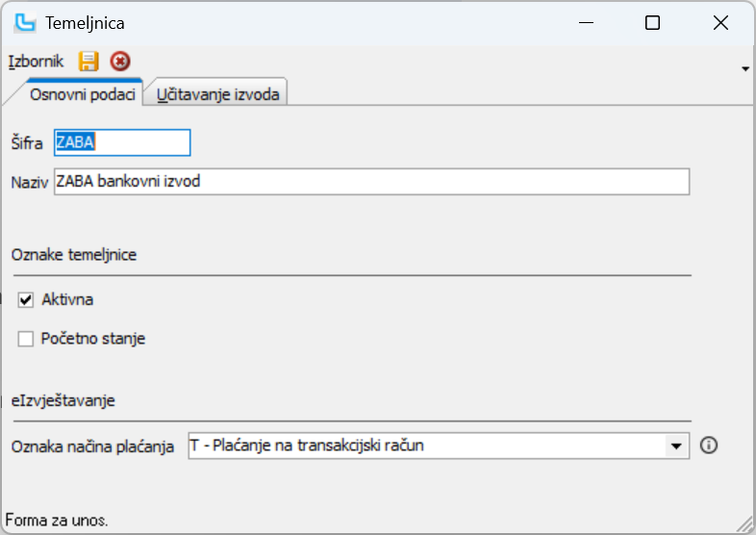Open the toolbar overflow arrow
This screenshot has width=756, height=535.
(x=745, y=69)
